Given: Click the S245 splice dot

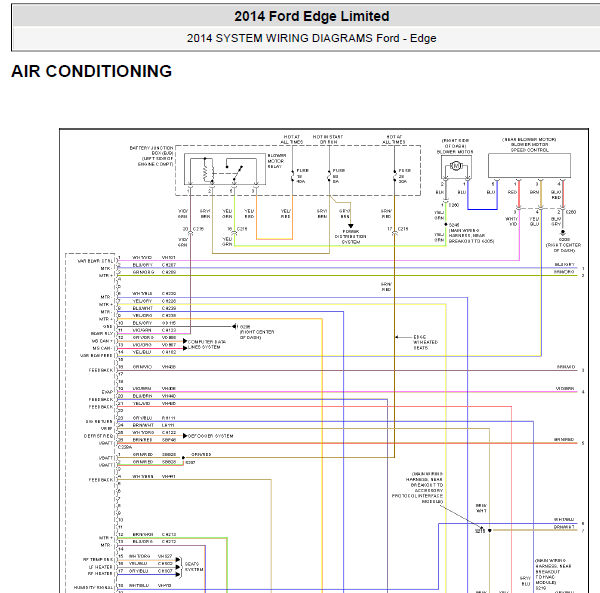Looking at the screenshot, I should (446, 225).
